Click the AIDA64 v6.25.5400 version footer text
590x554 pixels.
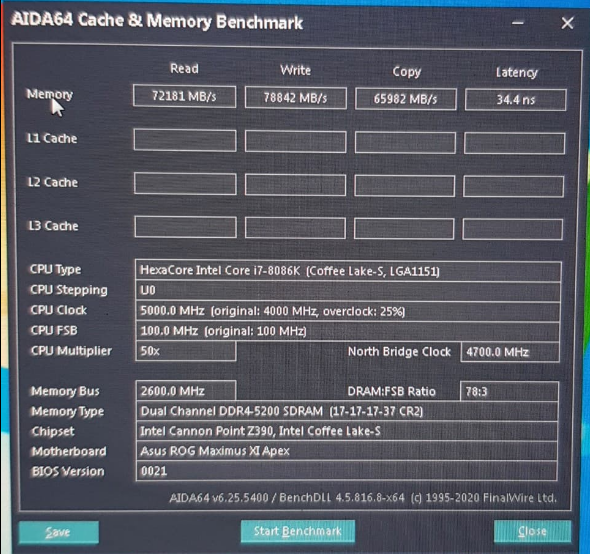click(x=363, y=498)
